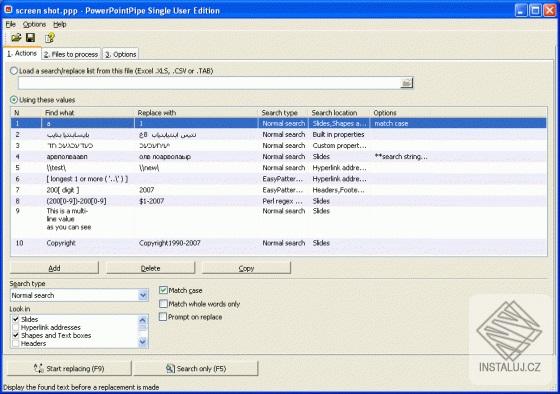Expand the Search type dropdown
The height and width of the screenshot is (394, 560).
pyautogui.click(x=143, y=295)
